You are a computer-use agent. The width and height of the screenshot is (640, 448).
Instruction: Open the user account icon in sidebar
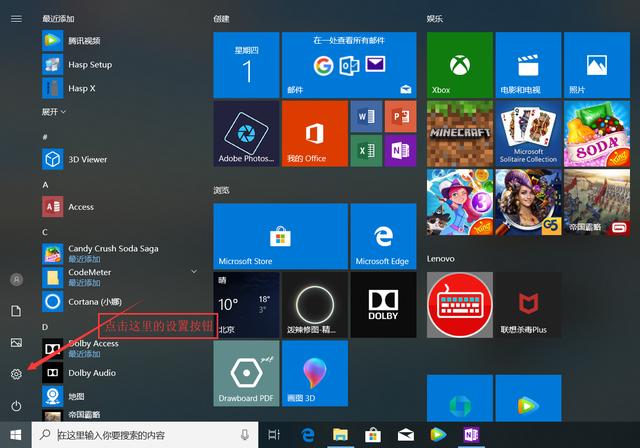coord(16,279)
